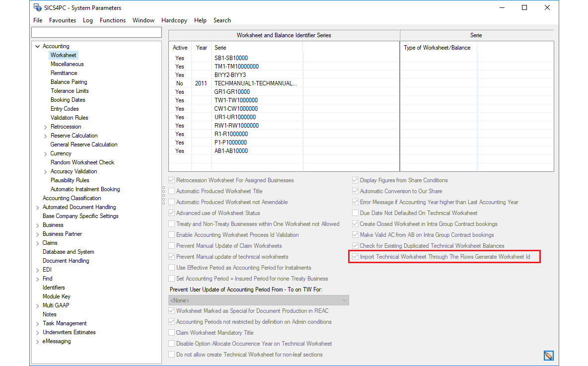Image resolution: width=588 pixels, height=366 pixels.
Task: Select Plausibility Rules in the tree
Action: (70, 180)
